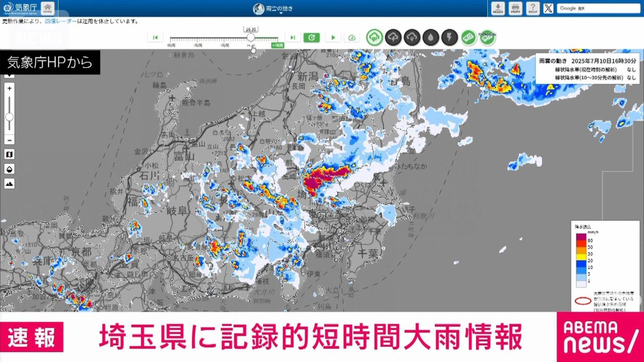Screen dimensions: 644x362
Task: Toggle the green refresh auto-update control
Action: (312, 37)
